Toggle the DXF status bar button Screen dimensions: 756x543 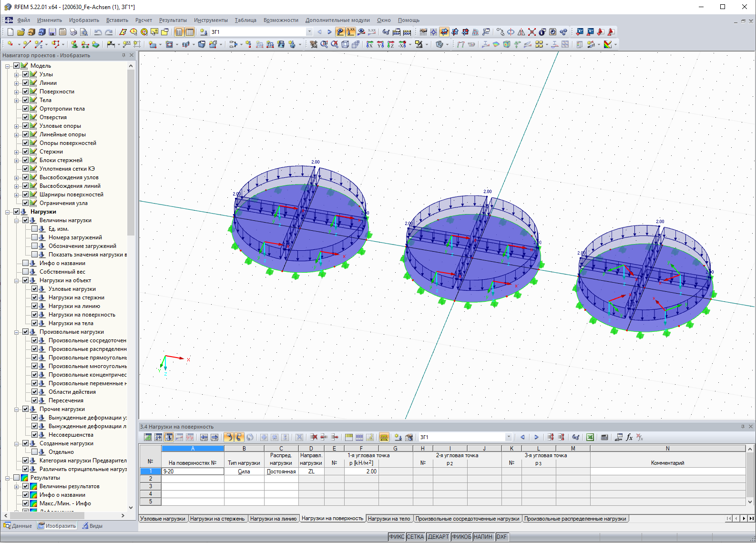[x=501, y=537]
